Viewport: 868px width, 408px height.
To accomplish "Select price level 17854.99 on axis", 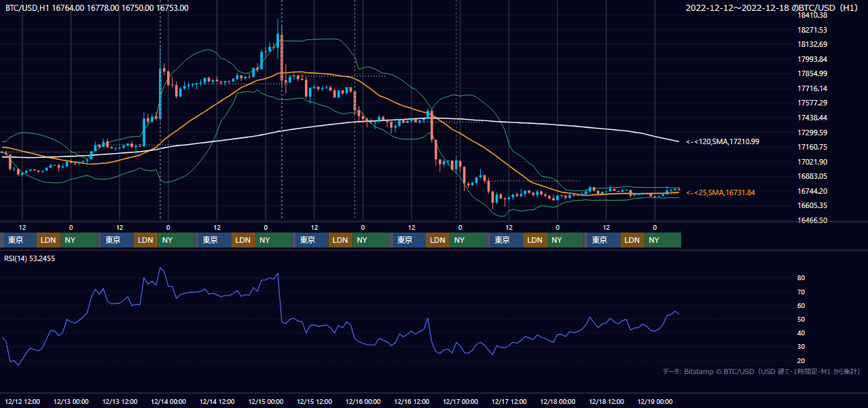I will coord(813,73).
